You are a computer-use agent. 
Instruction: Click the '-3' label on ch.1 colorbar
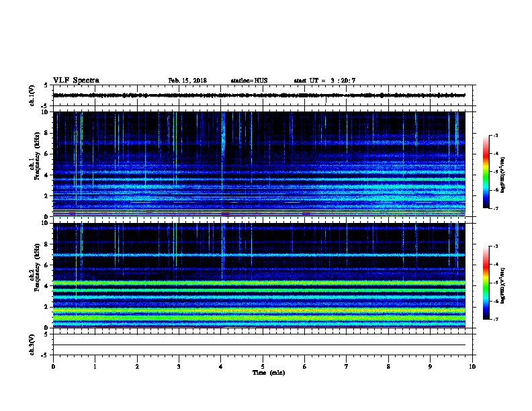[x=495, y=135]
